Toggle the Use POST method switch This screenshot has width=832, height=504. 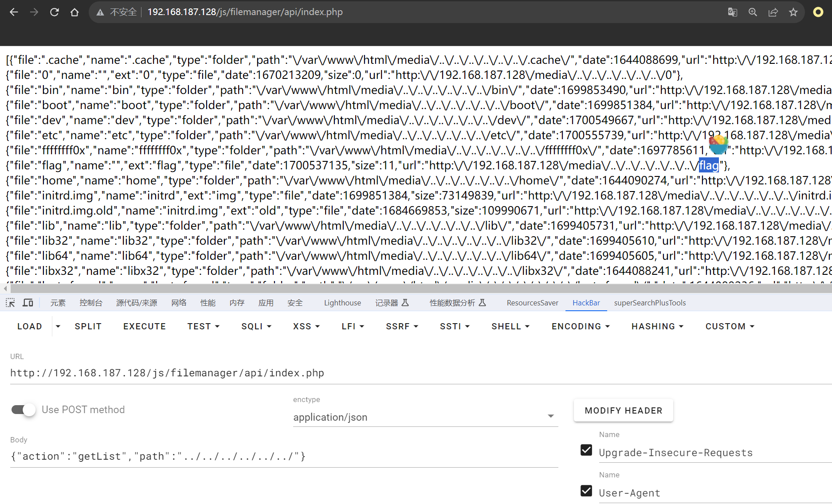tap(23, 410)
